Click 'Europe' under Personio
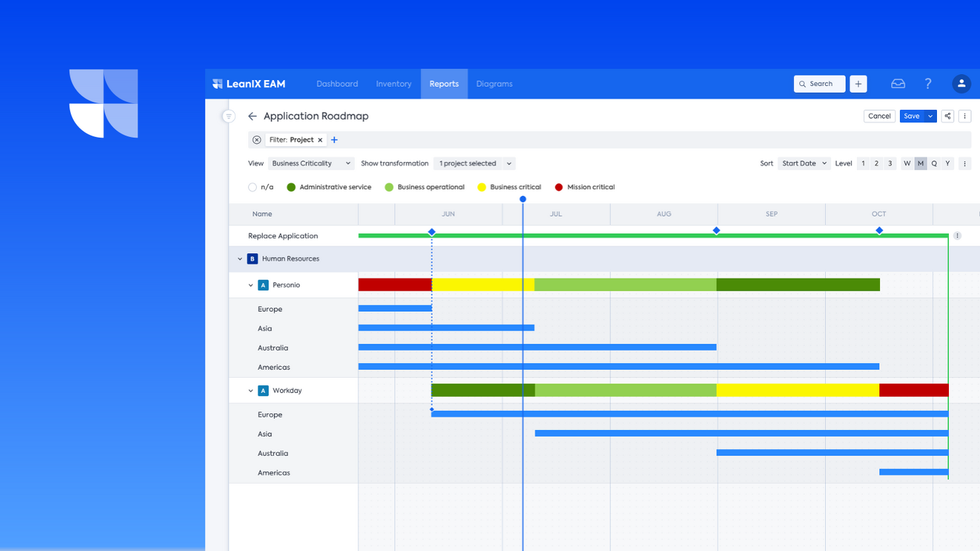 (269, 309)
